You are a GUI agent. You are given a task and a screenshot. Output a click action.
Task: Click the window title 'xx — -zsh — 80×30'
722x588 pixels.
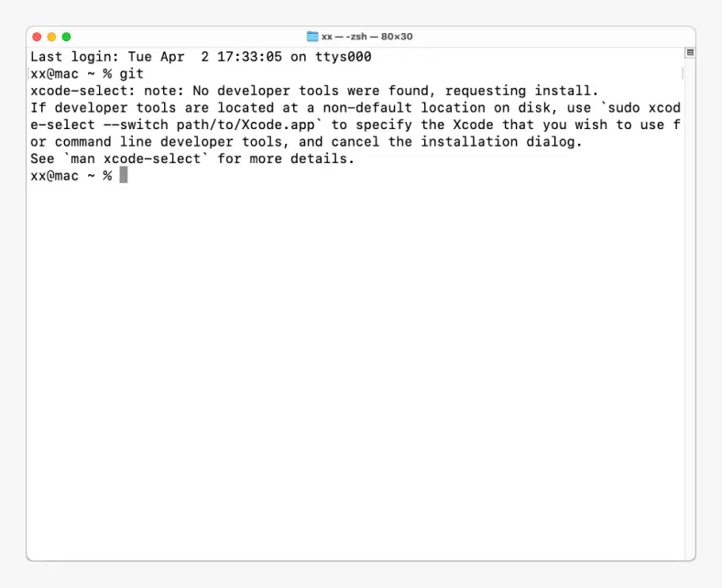click(367, 37)
